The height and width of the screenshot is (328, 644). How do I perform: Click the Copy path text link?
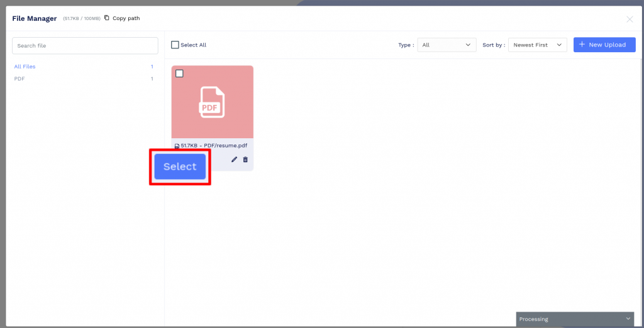(x=126, y=18)
